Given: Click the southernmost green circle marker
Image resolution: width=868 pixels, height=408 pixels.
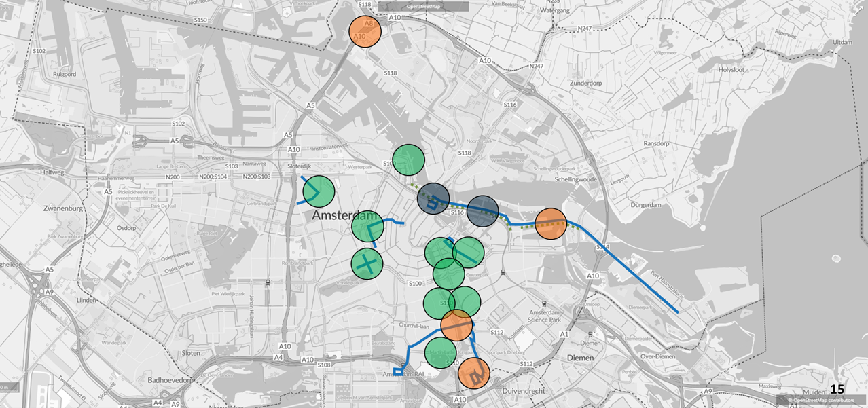Looking at the screenshot, I should click(x=440, y=352).
